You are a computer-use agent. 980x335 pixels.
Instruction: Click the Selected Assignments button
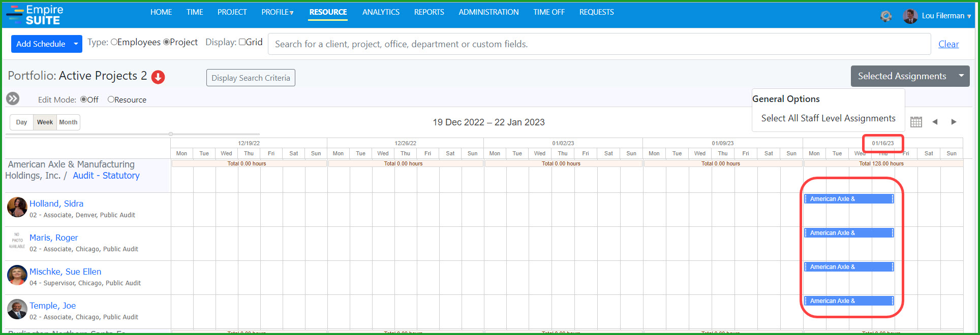click(902, 76)
